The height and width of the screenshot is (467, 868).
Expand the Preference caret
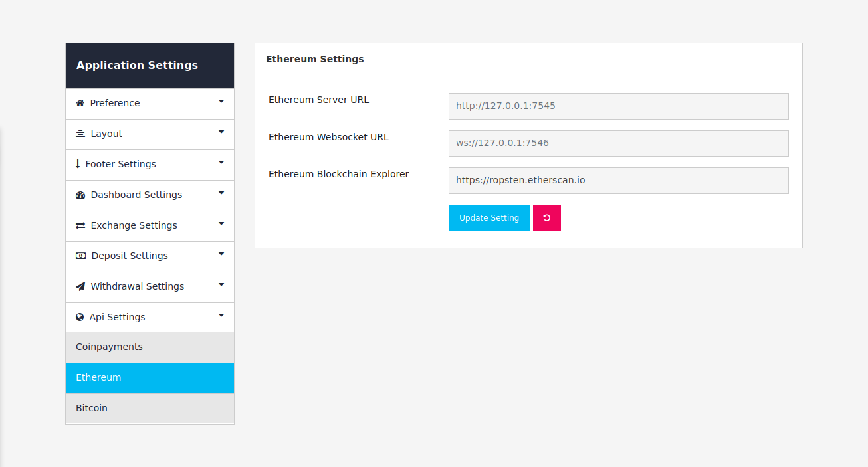221,102
